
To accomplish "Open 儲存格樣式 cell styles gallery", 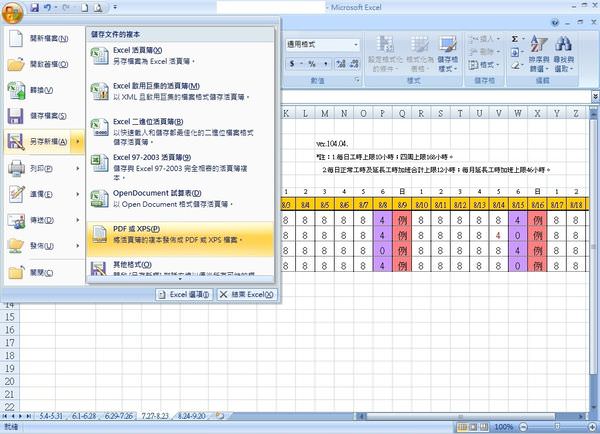I will point(447,54).
